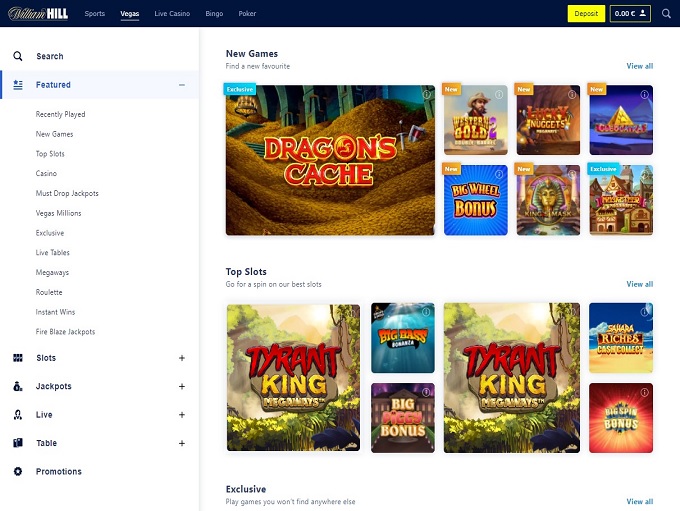Click the sidebar Search field

pyautogui.click(x=50, y=57)
